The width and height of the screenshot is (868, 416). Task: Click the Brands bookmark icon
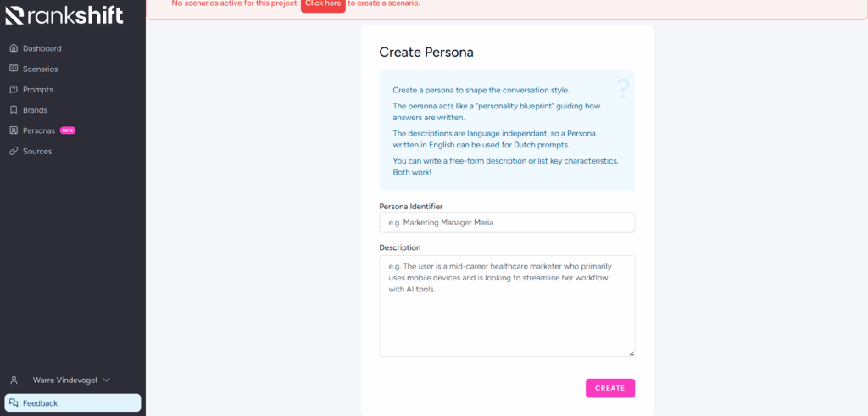[14, 109]
